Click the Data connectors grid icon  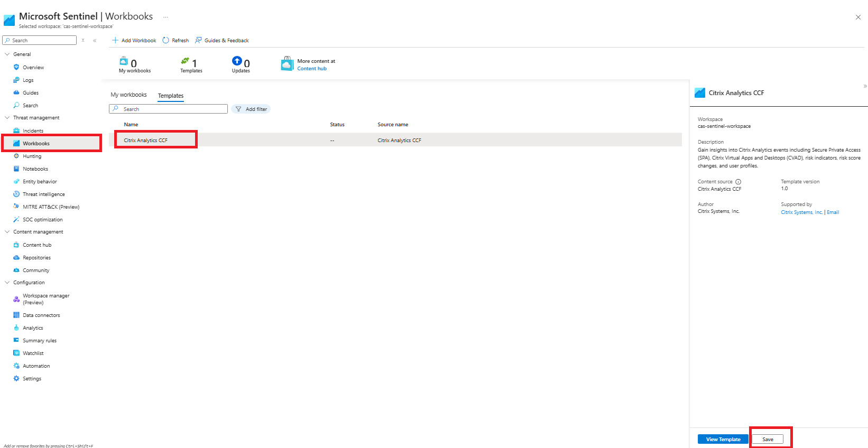pyautogui.click(x=16, y=315)
